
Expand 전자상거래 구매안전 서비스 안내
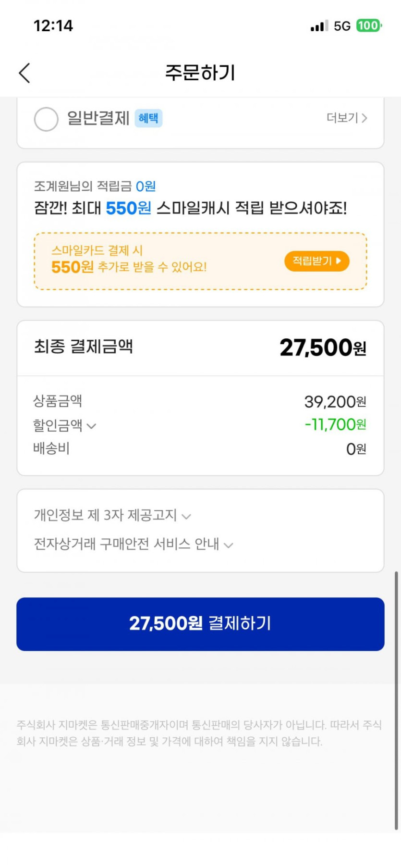pyautogui.click(x=134, y=544)
